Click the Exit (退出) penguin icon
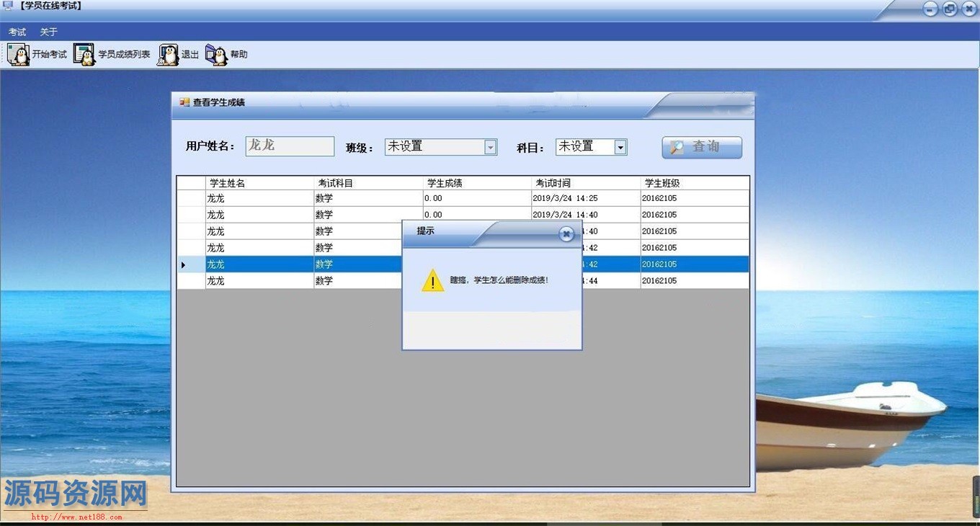980x526 pixels. pos(168,55)
